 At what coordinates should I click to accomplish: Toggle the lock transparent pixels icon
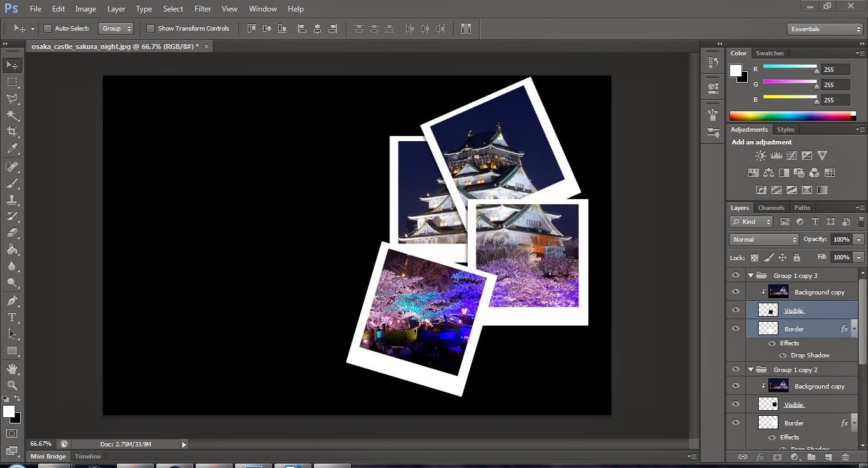[x=754, y=258]
